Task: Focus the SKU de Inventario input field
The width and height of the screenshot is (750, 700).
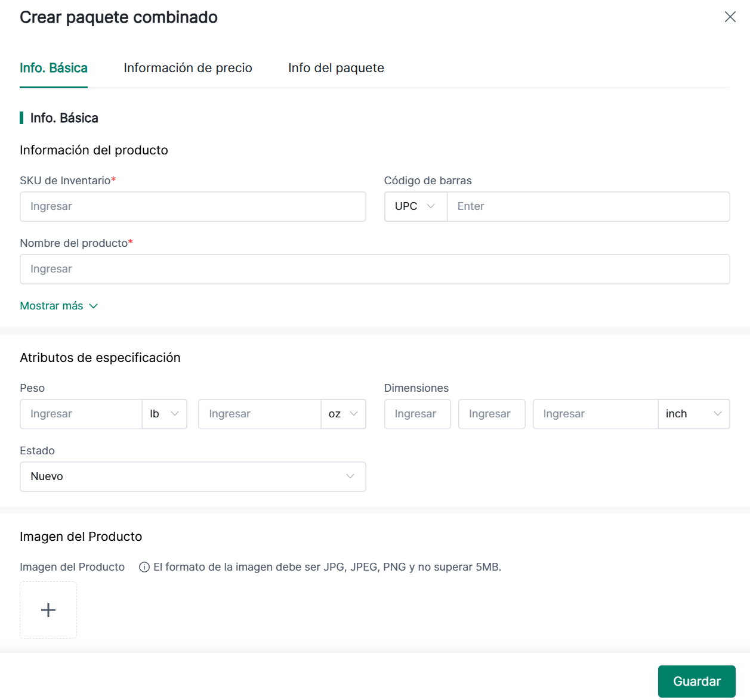Action: [x=193, y=206]
